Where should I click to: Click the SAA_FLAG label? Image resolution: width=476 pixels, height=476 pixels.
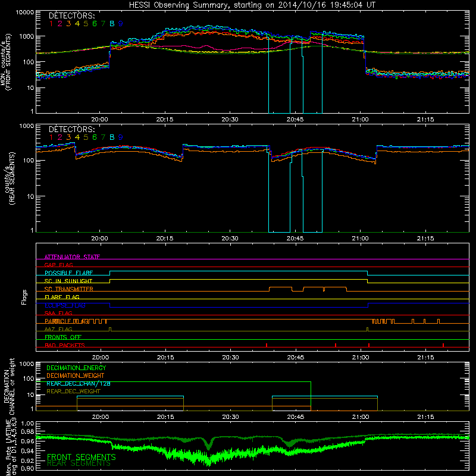coord(58,313)
